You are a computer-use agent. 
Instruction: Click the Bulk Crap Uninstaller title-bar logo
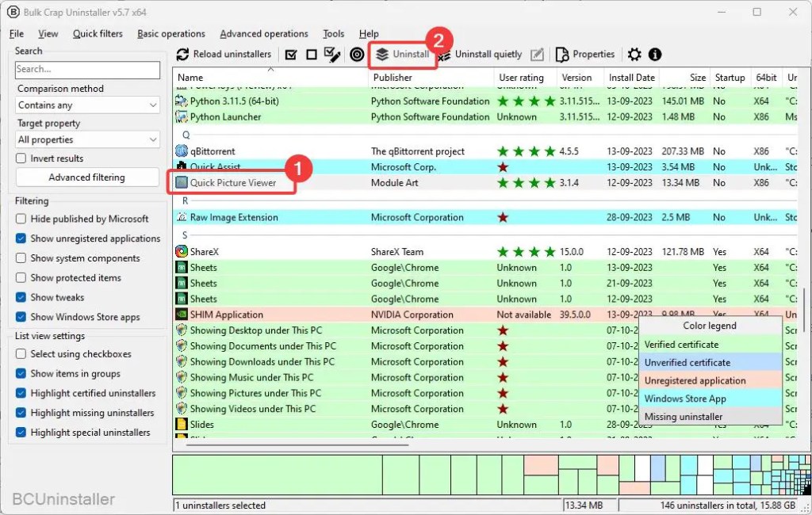(13, 12)
